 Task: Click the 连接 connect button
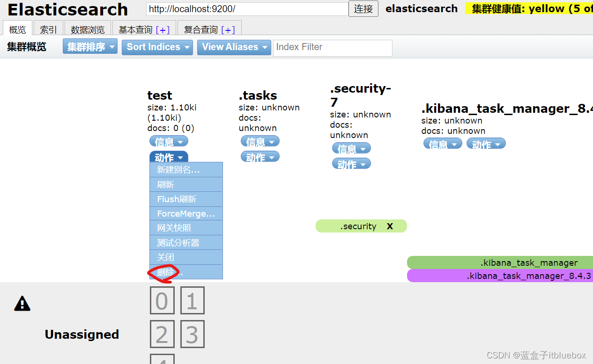pos(363,8)
